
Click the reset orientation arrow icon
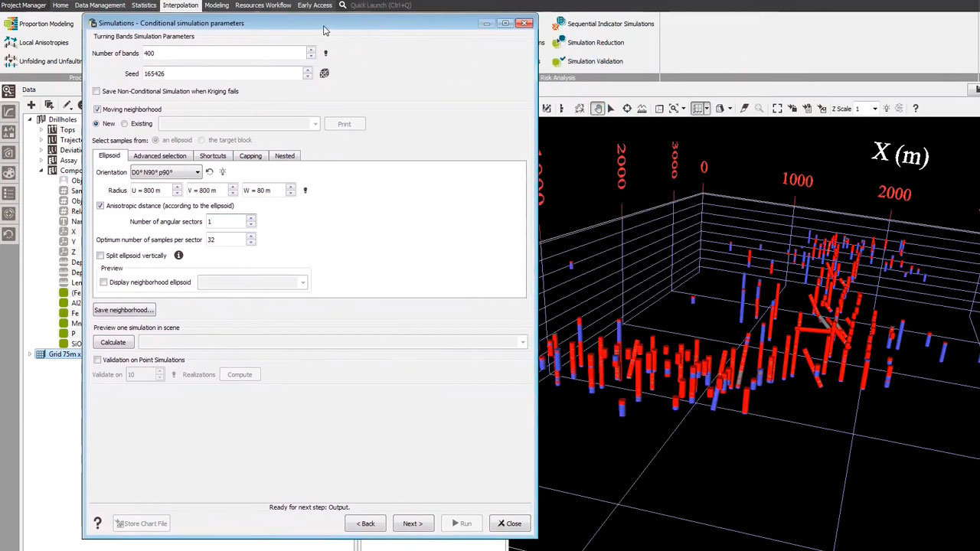(210, 172)
